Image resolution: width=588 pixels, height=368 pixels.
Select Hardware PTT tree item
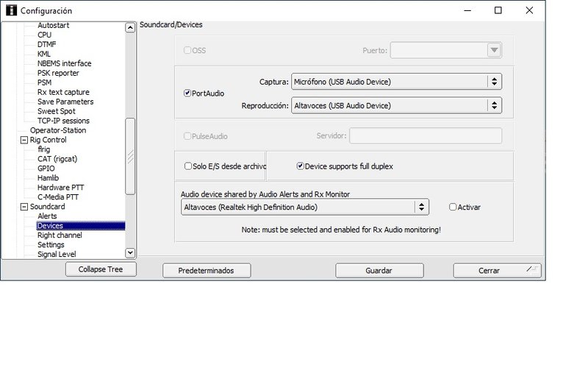point(60,188)
